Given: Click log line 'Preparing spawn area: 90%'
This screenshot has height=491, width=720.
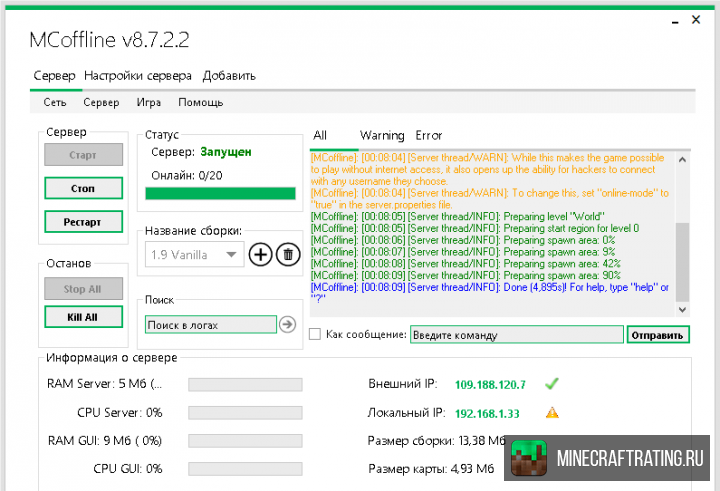Looking at the screenshot, I should tap(466, 276).
